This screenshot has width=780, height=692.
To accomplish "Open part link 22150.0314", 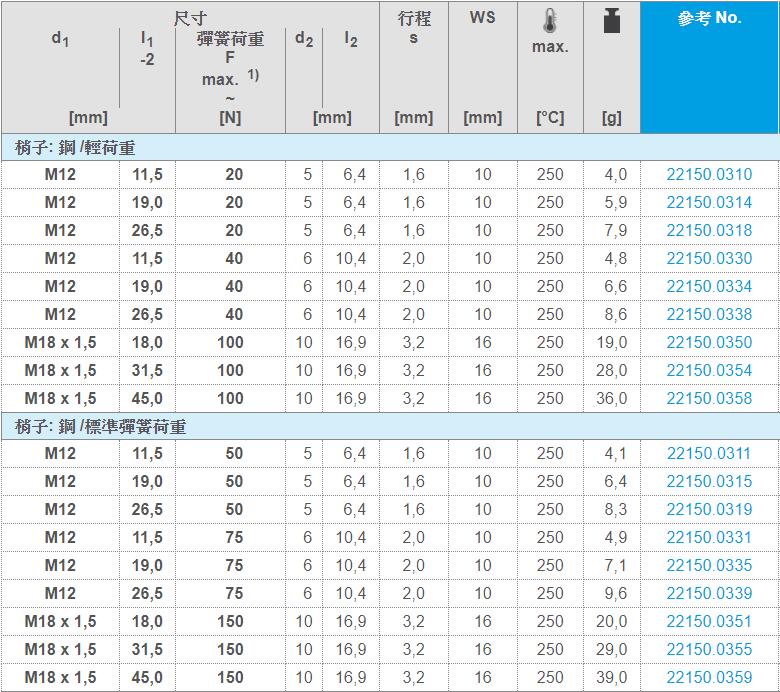I will click(x=709, y=203).
